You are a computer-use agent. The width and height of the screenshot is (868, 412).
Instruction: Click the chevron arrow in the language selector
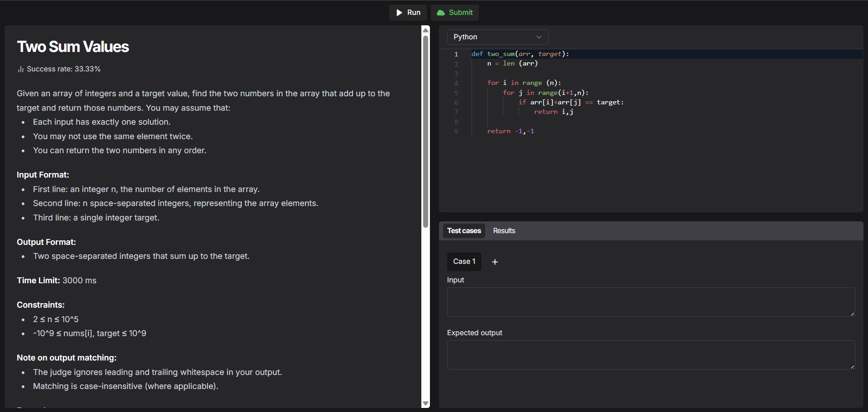click(538, 37)
